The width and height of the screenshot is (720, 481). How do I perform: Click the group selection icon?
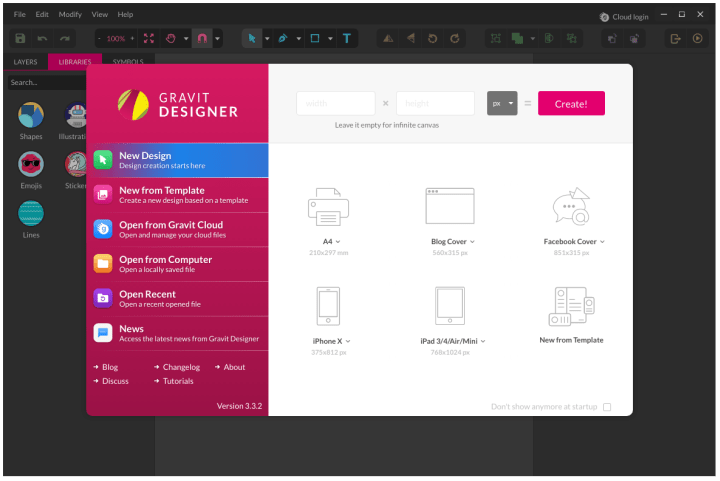point(496,39)
